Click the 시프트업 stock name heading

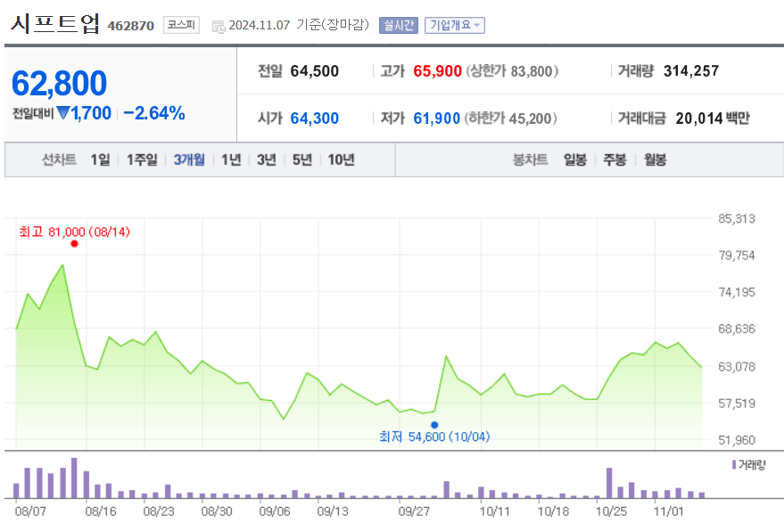pyautogui.click(x=55, y=23)
